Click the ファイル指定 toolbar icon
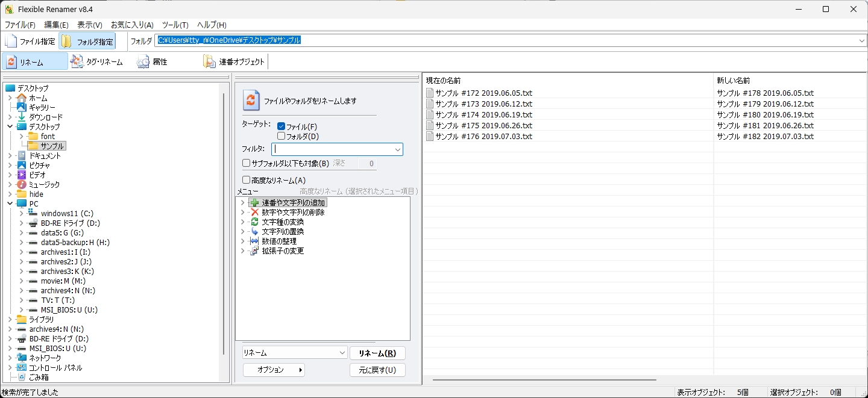868x398 pixels. (11, 42)
